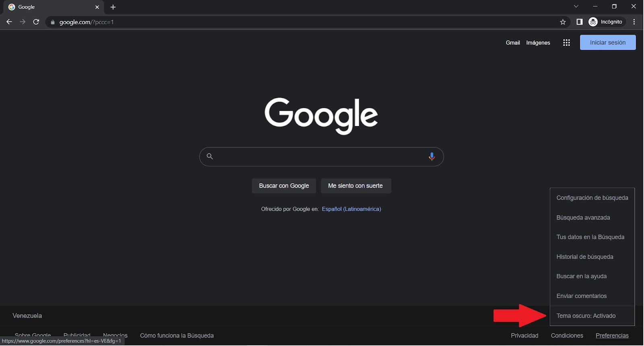Select Historial de búsqueda menu item

click(592, 257)
